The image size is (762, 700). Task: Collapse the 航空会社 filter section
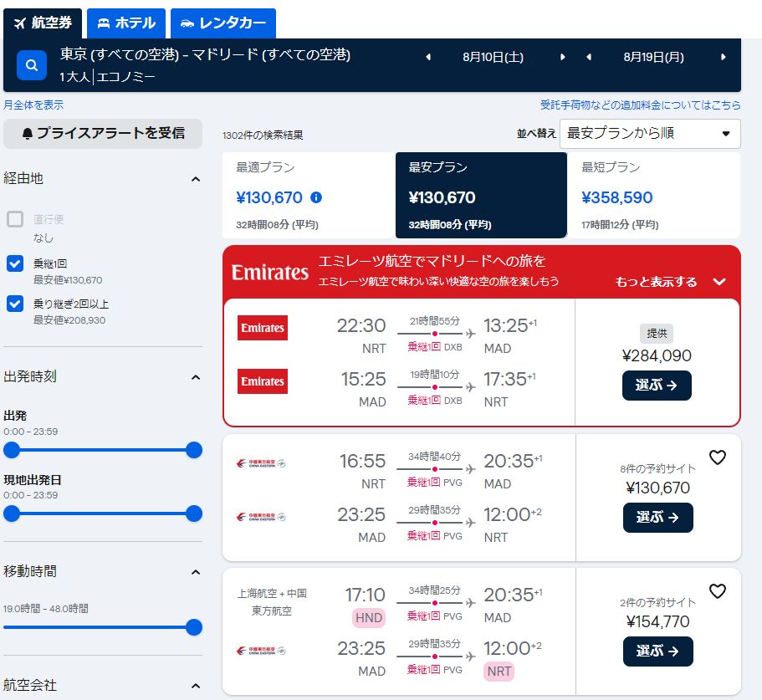196,686
